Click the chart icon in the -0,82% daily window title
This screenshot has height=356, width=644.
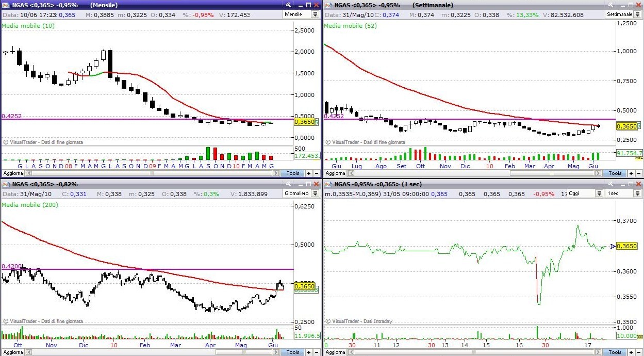click(x=5, y=184)
